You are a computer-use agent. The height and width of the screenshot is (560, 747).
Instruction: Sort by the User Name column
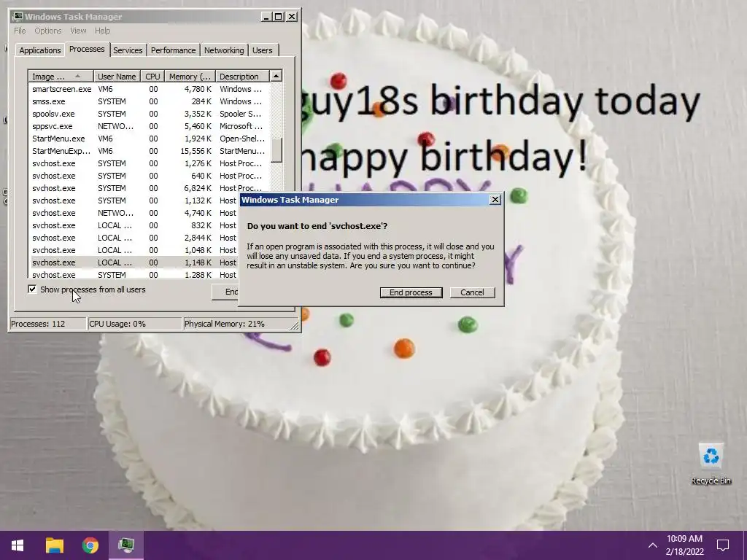click(117, 76)
